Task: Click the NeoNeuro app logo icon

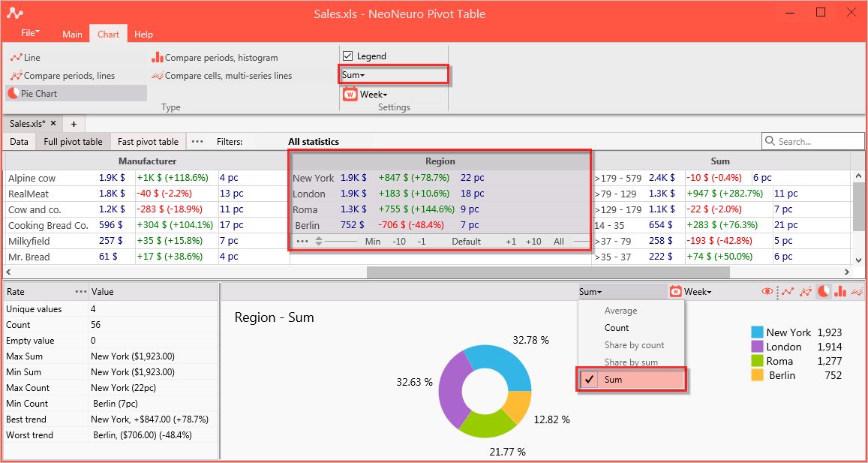Action: [15, 14]
